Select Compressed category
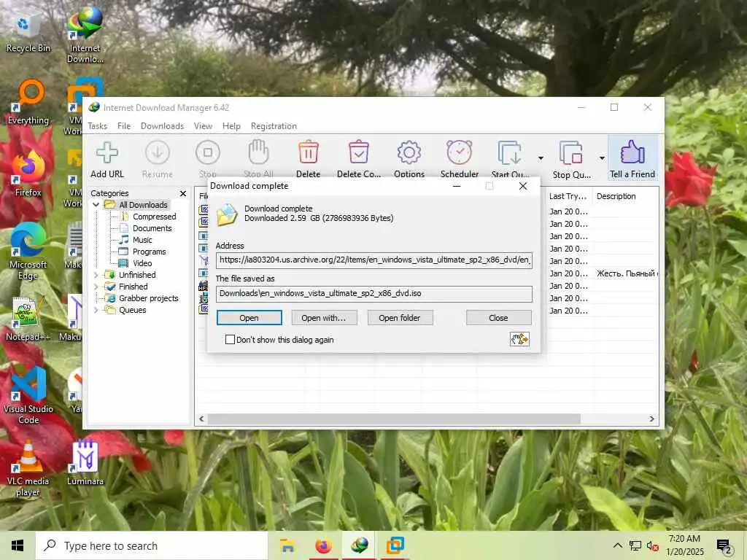 click(155, 217)
